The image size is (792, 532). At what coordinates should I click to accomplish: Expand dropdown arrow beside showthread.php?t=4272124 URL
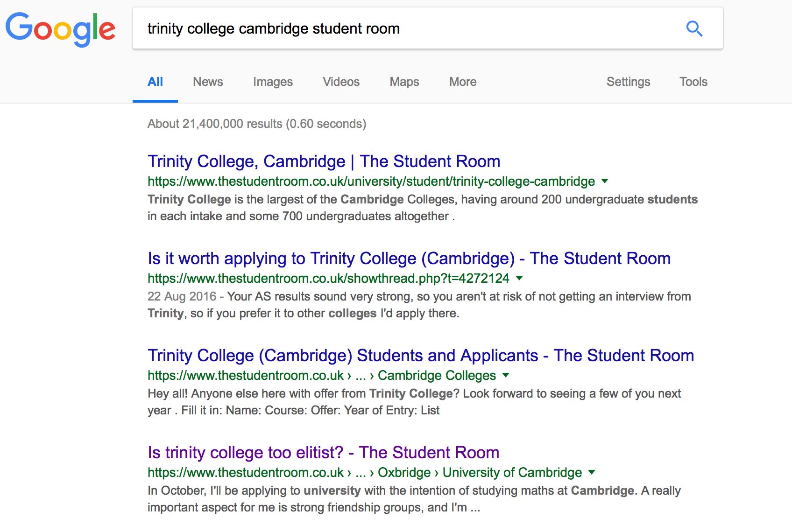[x=519, y=278]
